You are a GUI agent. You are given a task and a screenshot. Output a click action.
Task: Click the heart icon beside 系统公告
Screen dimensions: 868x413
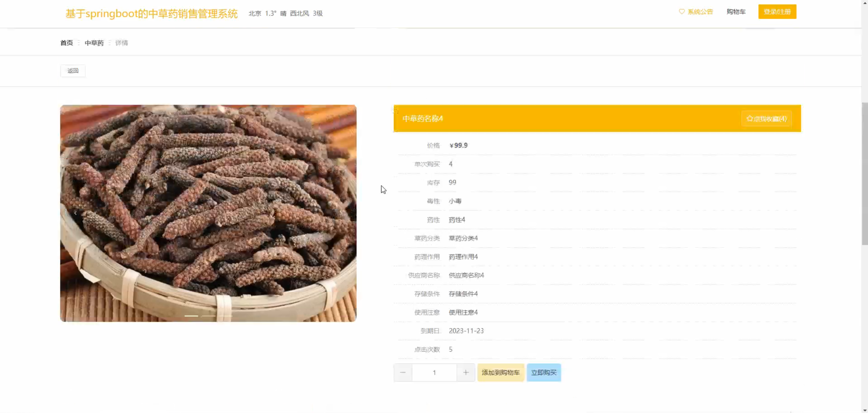[x=682, y=12]
